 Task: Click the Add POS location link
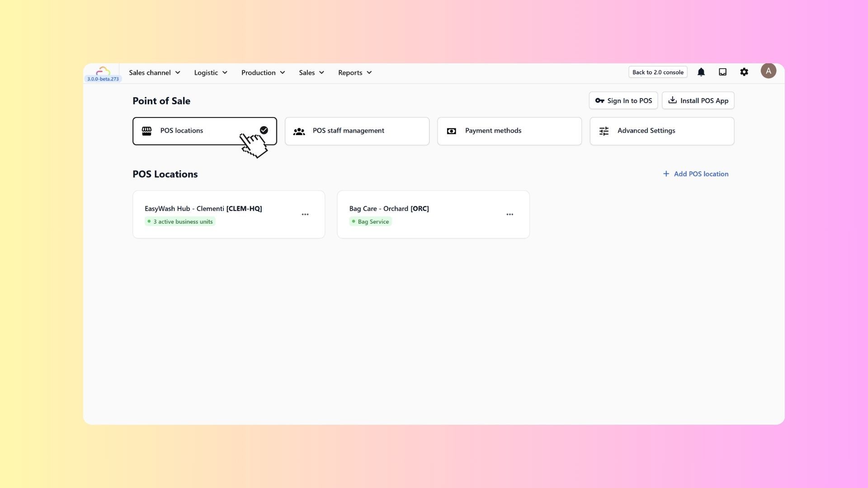[695, 174]
